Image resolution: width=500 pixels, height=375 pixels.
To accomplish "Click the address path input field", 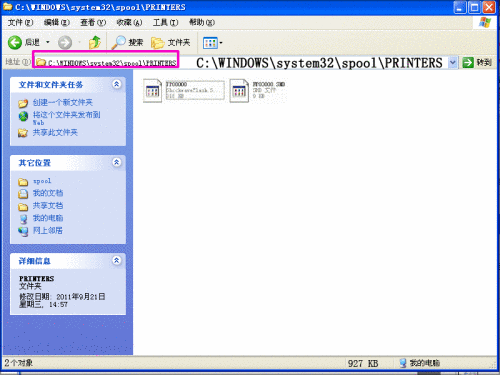I will coord(242,62).
